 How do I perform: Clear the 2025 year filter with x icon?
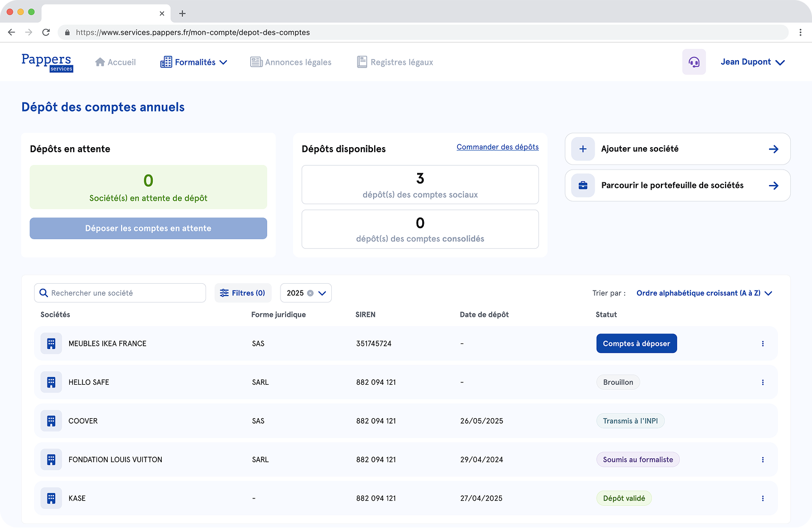[x=311, y=293]
